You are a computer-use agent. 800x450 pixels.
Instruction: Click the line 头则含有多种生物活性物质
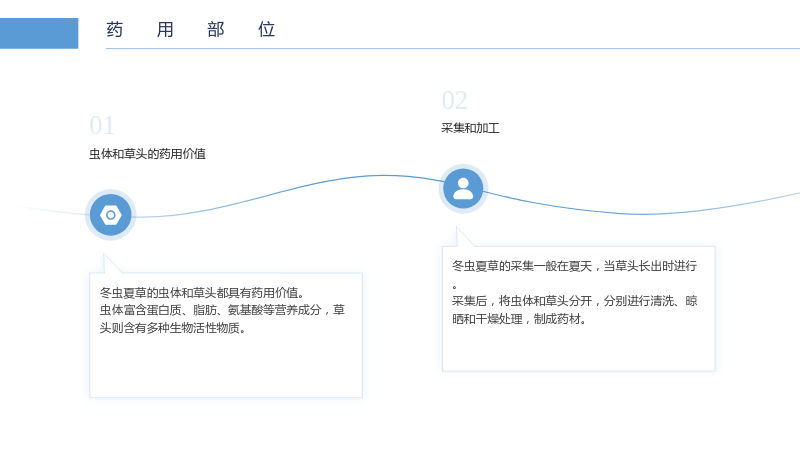click(x=173, y=328)
